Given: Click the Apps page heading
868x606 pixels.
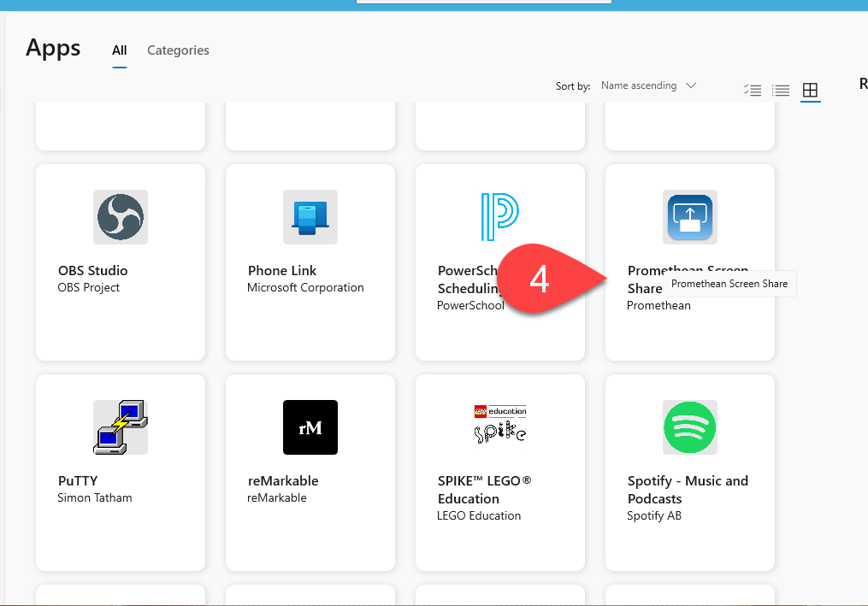Looking at the screenshot, I should pyautogui.click(x=53, y=49).
